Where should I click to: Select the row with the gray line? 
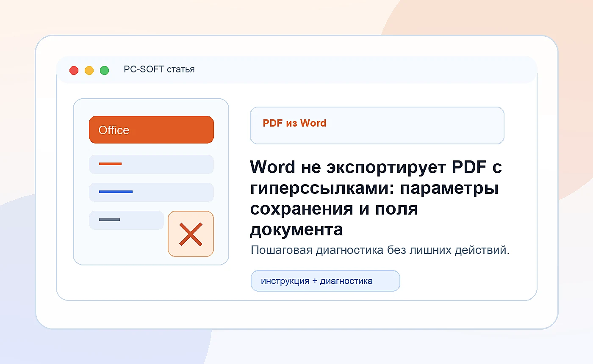tap(126, 220)
